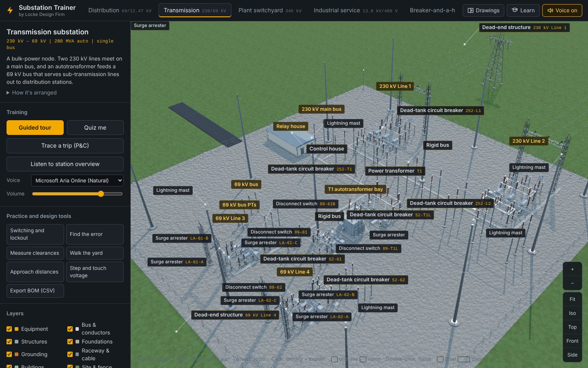Image resolution: width=588 pixels, height=368 pixels.
Task: Click the Equipment layer color swatch
Action: click(x=16, y=329)
